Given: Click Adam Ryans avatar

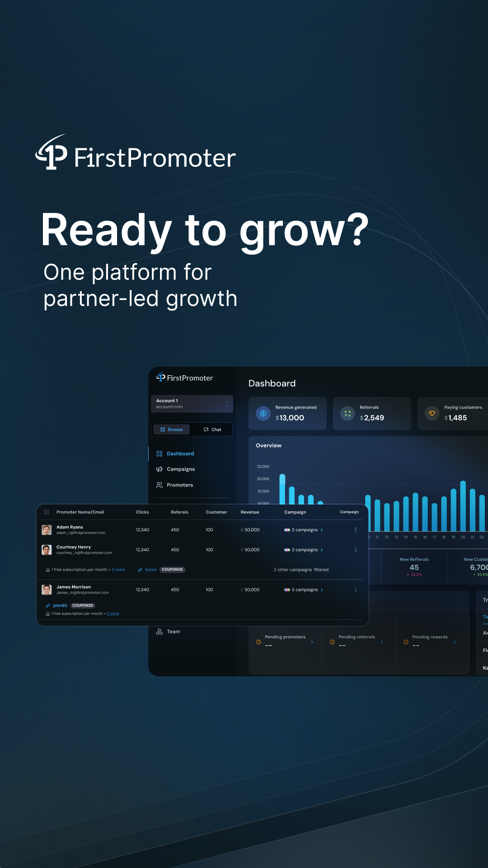Looking at the screenshot, I should tap(47, 530).
